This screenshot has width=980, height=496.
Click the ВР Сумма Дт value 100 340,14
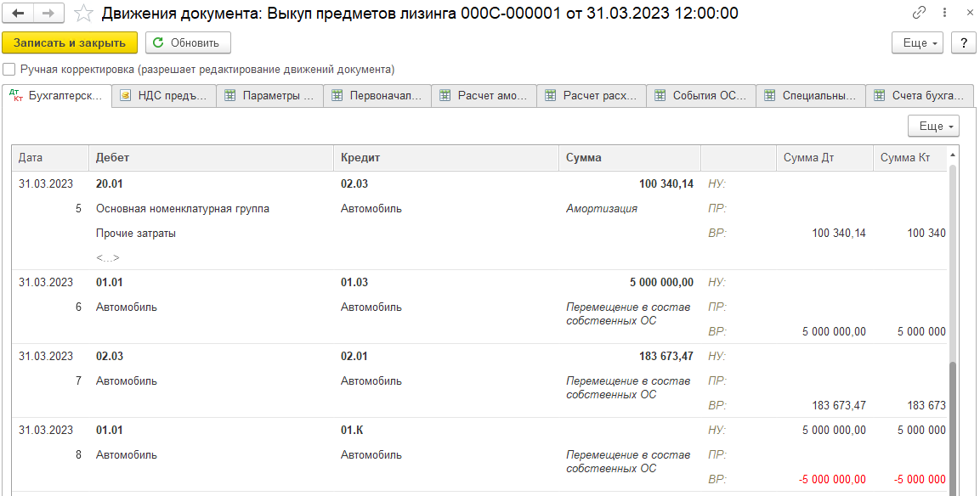coord(839,233)
